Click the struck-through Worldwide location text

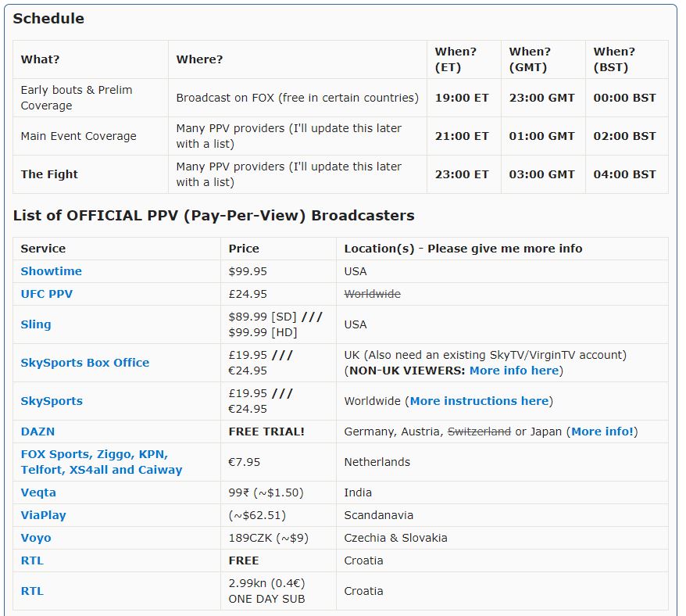coord(372,294)
